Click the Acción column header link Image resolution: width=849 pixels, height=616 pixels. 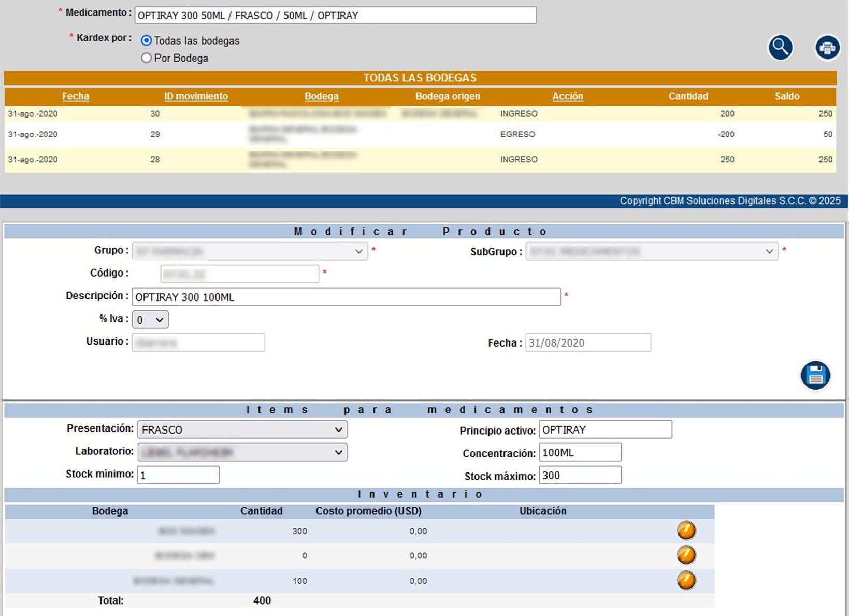click(567, 96)
